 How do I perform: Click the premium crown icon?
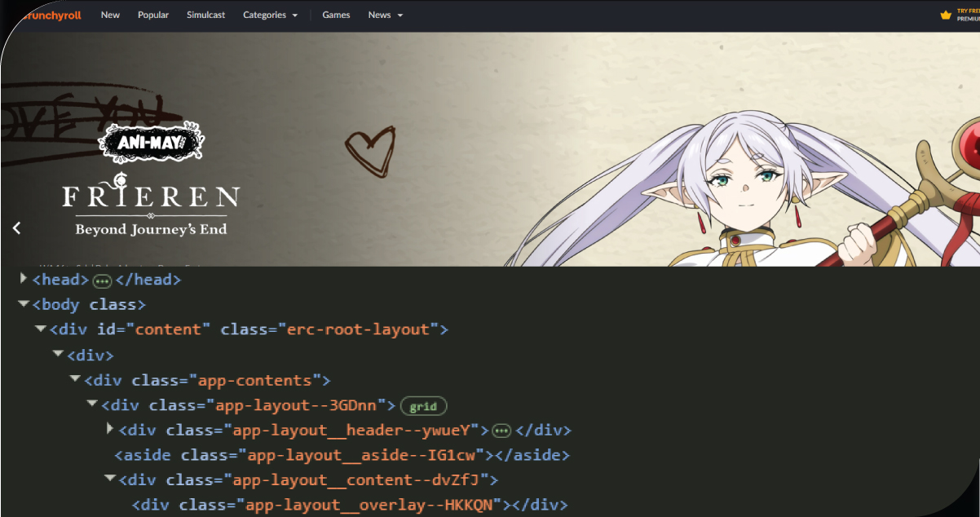946,15
